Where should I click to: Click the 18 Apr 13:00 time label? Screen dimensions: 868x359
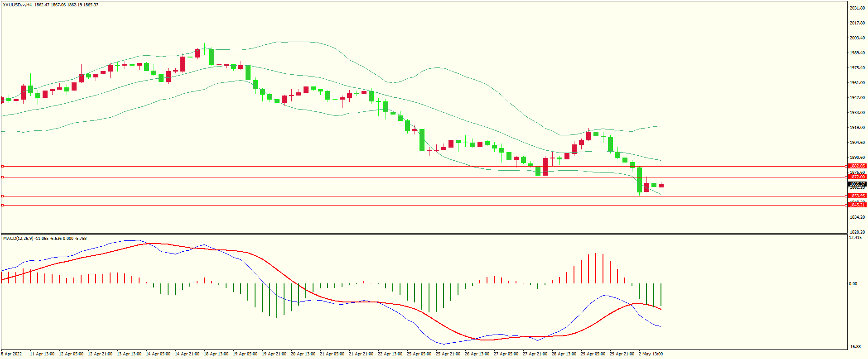[x=216, y=354]
